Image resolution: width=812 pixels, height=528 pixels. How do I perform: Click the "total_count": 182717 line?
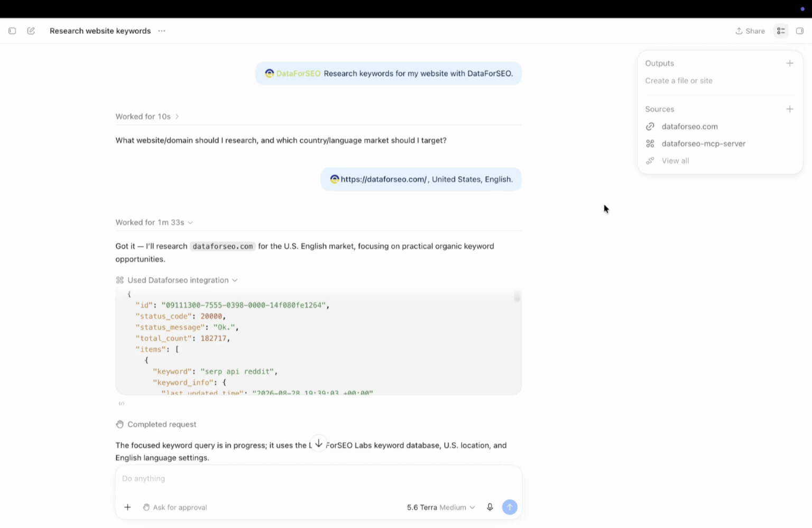(183, 338)
